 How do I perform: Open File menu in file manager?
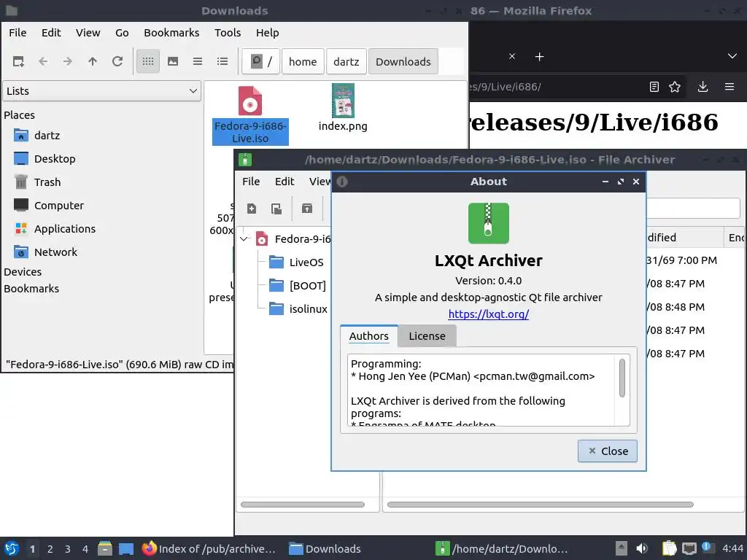[x=18, y=32]
